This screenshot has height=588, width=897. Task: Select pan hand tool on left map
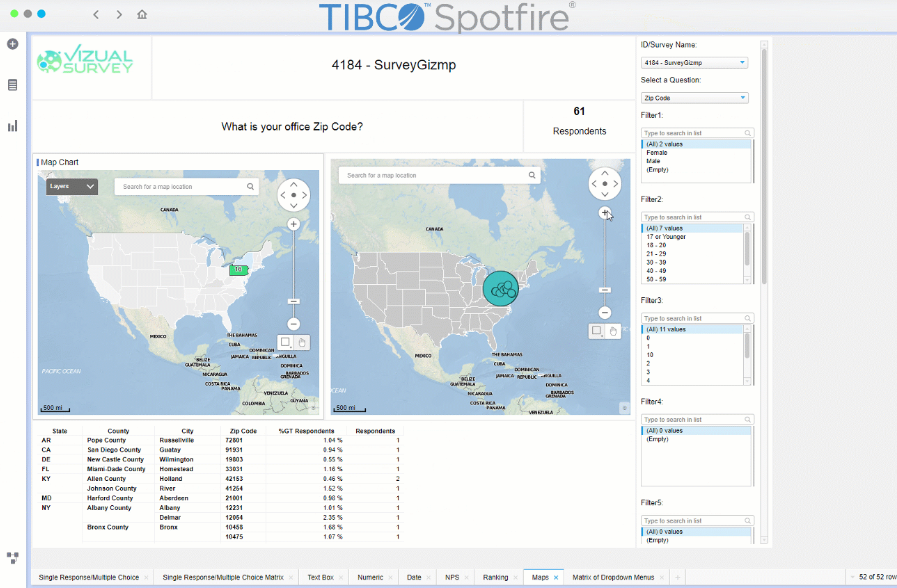[x=301, y=342]
